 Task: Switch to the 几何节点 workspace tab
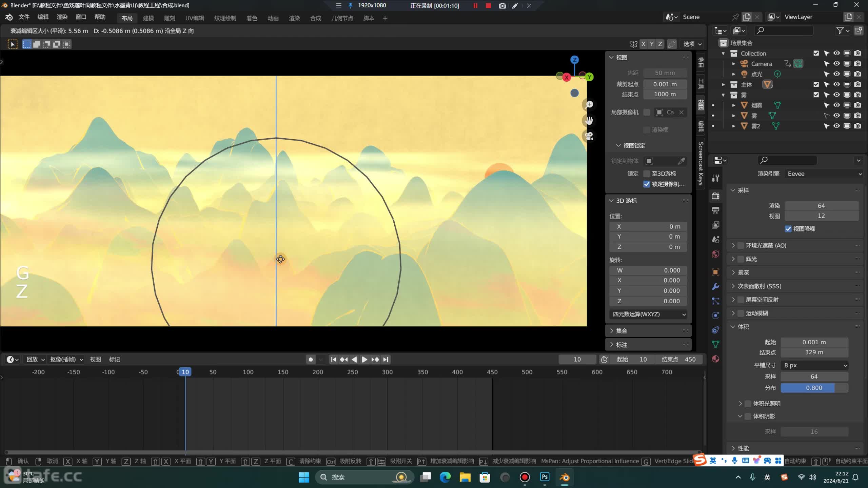342,18
